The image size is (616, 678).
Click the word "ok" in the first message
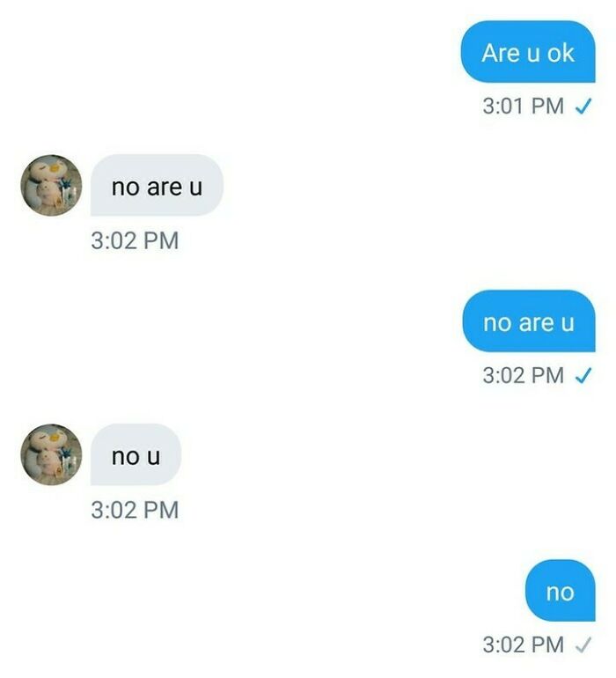click(x=561, y=53)
